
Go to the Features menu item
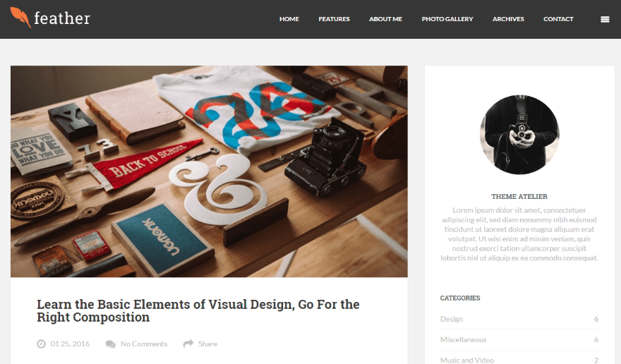(x=334, y=19)
